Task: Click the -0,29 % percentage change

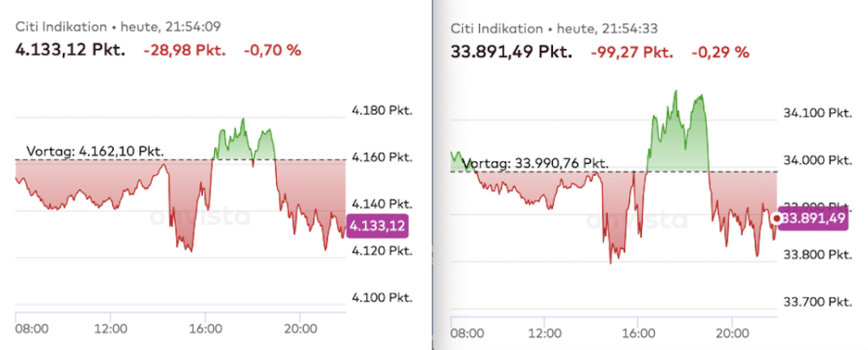Action: pos(720,52)
